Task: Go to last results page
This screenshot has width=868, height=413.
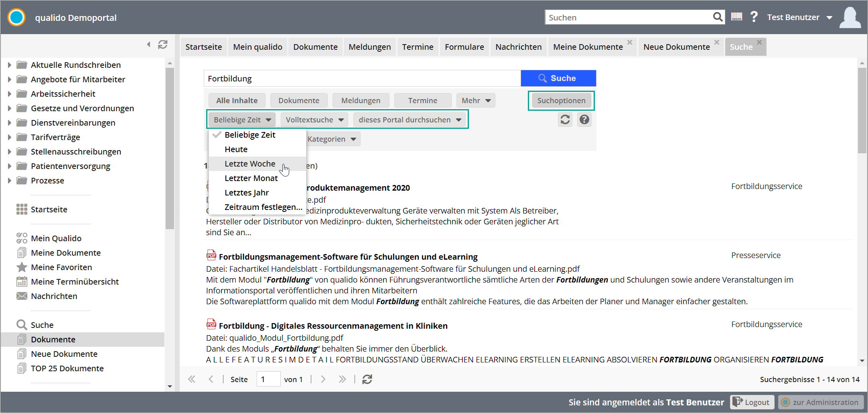Action: 342,379
